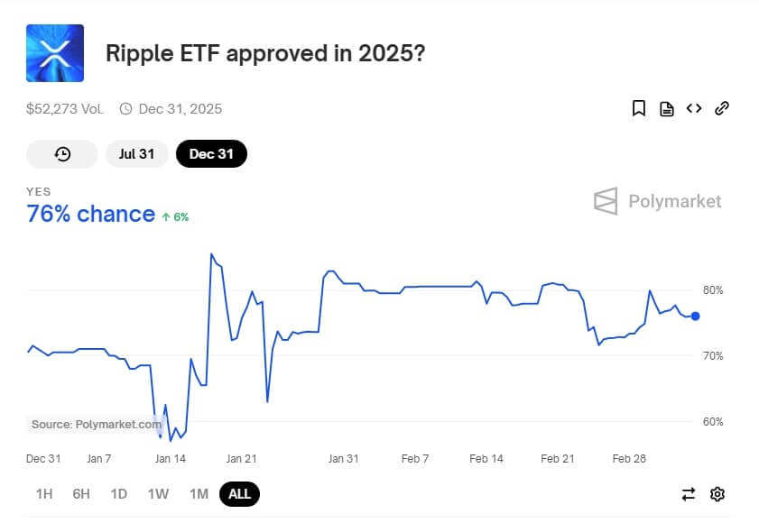The height and width of the screenshot is (532, 759).
Task: Copy the market link via chain icon
Action: pyautogui.click(x=721, y=109)
